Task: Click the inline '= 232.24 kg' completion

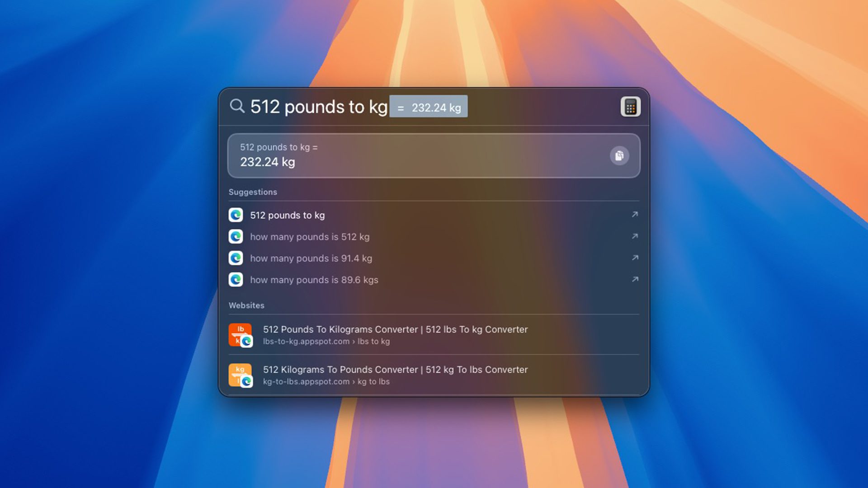Action: (x=429, y=107)
